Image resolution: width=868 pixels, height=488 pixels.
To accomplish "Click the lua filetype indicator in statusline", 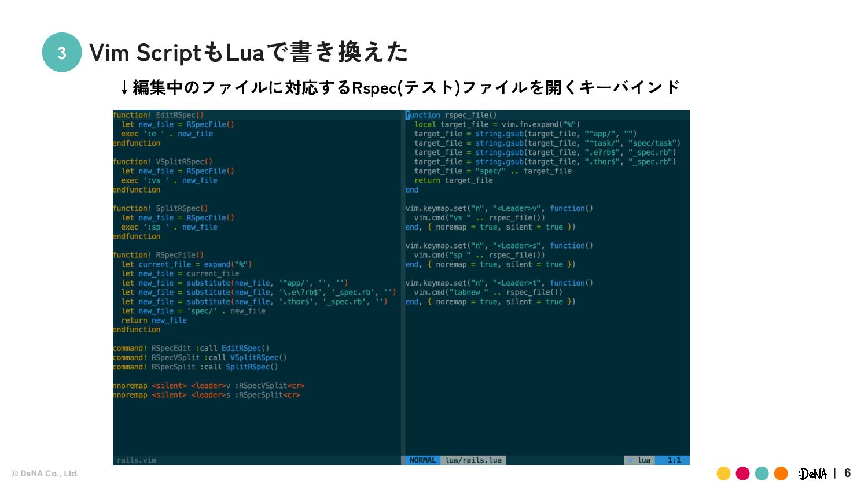I will [641, 460].
